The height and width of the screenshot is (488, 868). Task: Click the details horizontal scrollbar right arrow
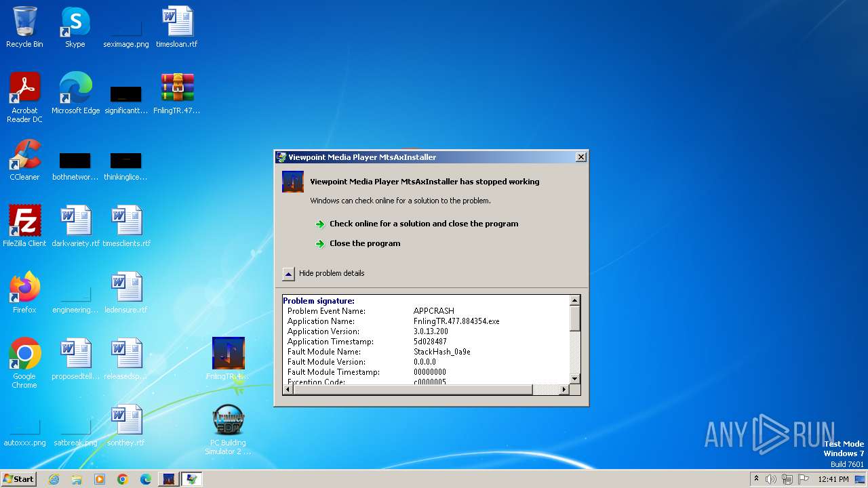coord(564,389)
